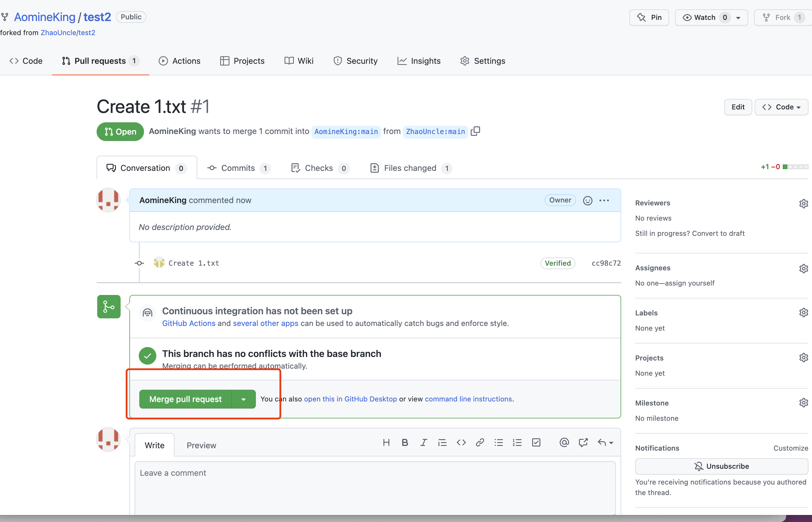Open the Reviewers gear settings

point(803,203)
